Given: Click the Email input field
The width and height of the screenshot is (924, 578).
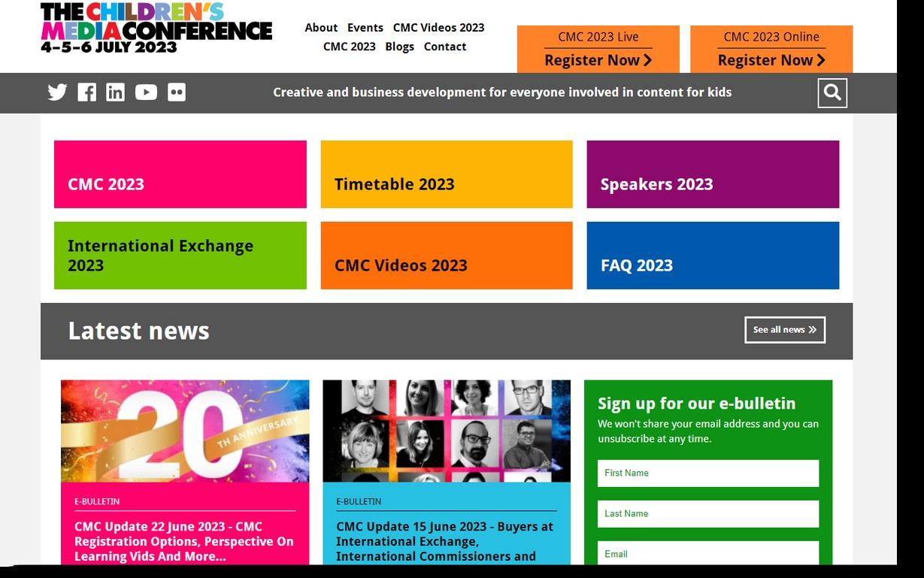Looking at the screenshot, I should click(x=708, y=553).
